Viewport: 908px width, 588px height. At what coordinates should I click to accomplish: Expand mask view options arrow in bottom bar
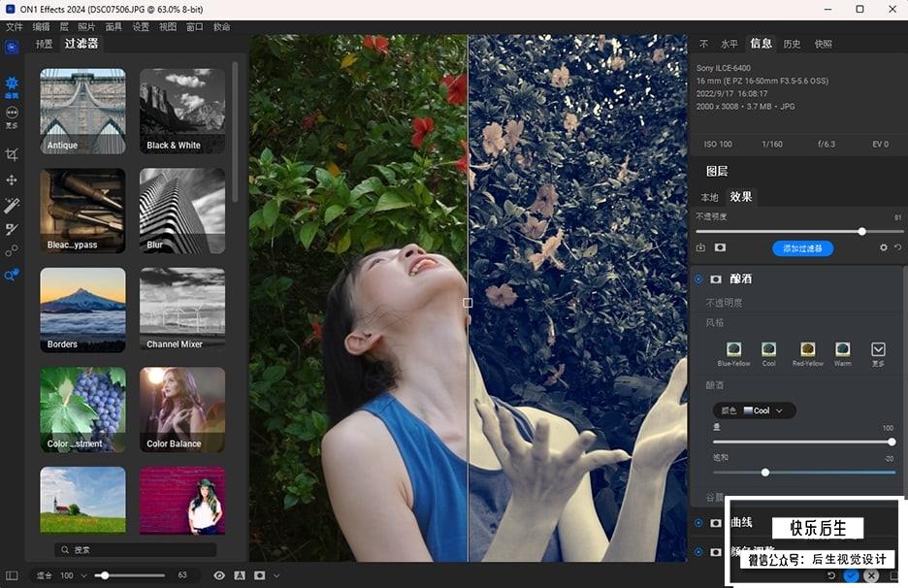tap(276, 575)
